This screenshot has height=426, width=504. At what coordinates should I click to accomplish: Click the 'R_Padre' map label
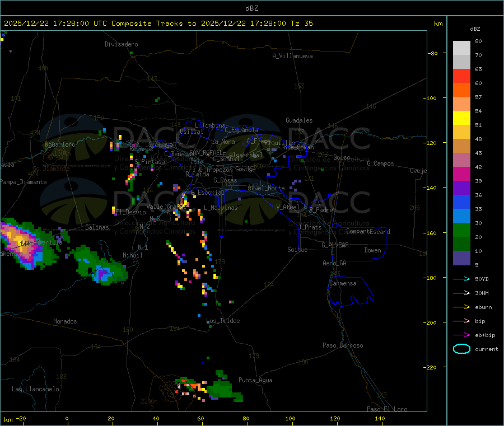pyautogui.click(x=321, y=210)
